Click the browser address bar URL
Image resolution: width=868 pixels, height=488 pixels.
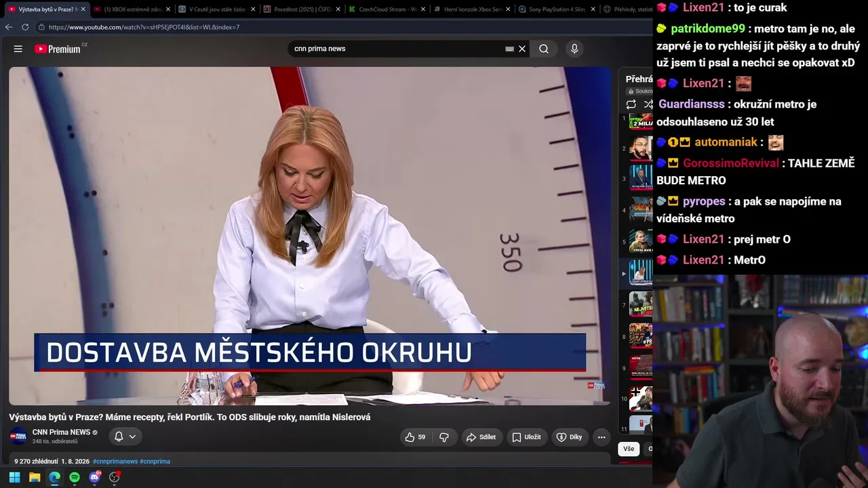pyautogui.click(x=144, y=27)
